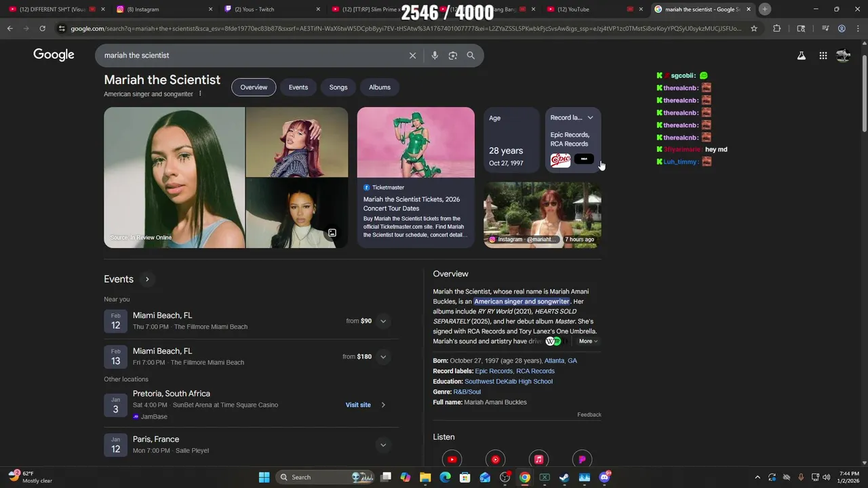Open the three-dot menu beside 'American singer and songwriter'
Image resolution: width=868 pixels, height=488 pixels.
click(x=200, y=94)
